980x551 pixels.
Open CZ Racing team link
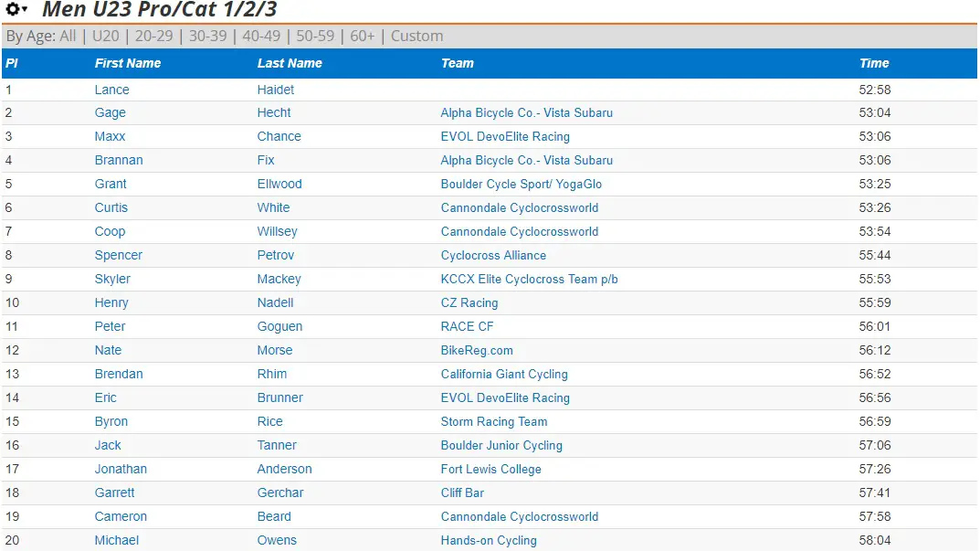[x=469, y=303]
